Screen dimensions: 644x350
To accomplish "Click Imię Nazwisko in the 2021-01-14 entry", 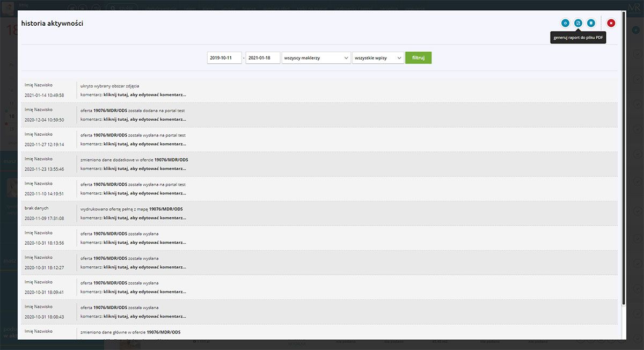I will 39,85.
